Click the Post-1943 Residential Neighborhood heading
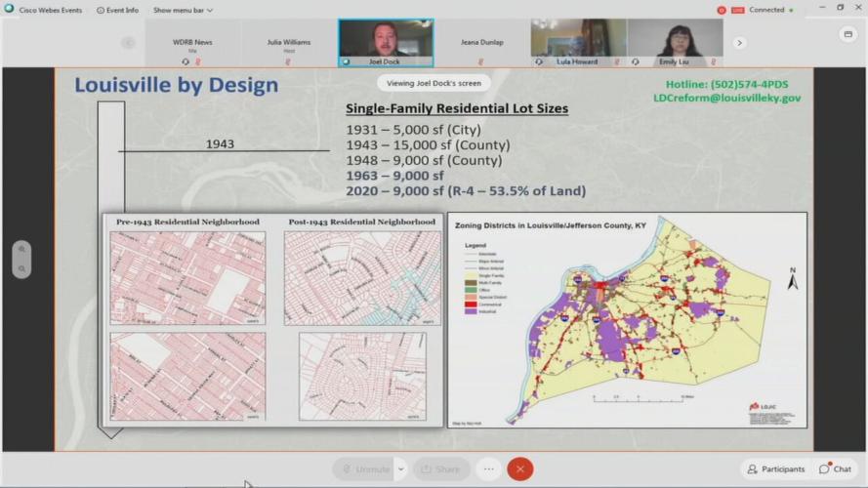This screenshot has width=868, height=488. point(362,222)
